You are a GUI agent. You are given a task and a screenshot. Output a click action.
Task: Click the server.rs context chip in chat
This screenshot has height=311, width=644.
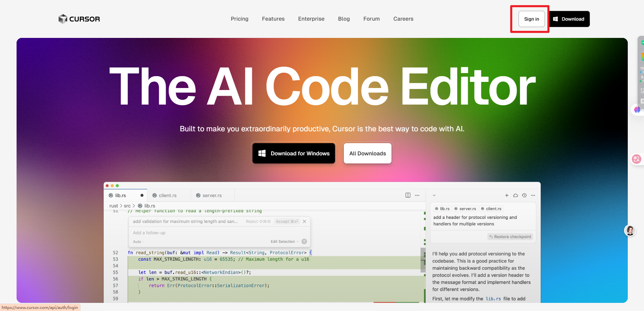coord(465,209)
